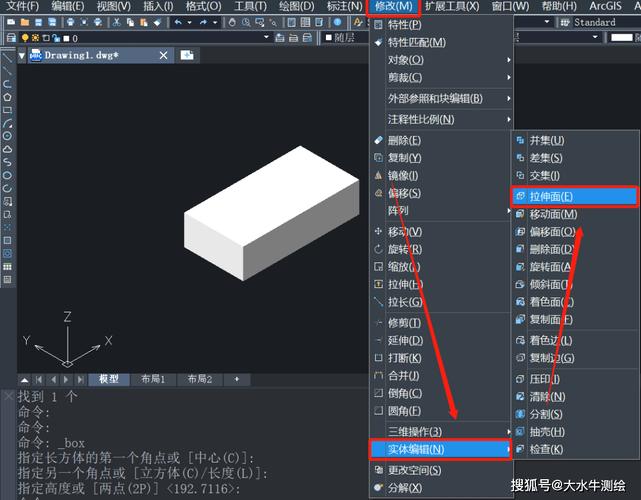Choose 分解(X) explode in Modify menu

(x=441, y=488)
